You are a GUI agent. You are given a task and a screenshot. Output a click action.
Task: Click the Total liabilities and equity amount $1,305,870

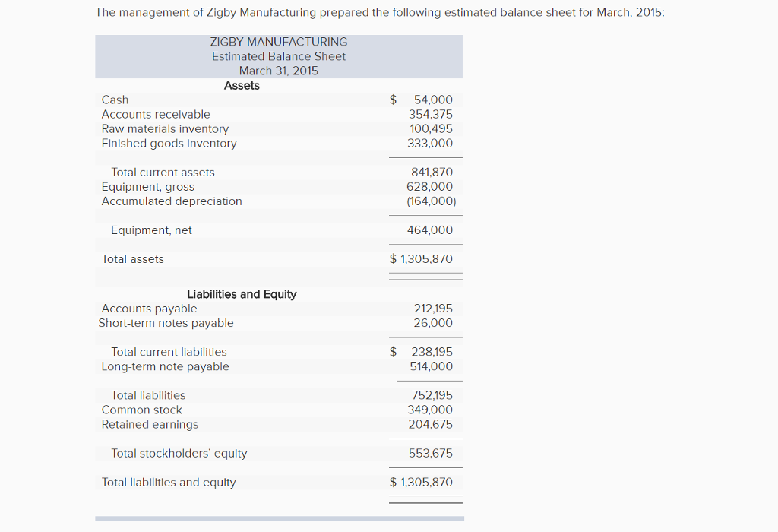click(421, 483)
